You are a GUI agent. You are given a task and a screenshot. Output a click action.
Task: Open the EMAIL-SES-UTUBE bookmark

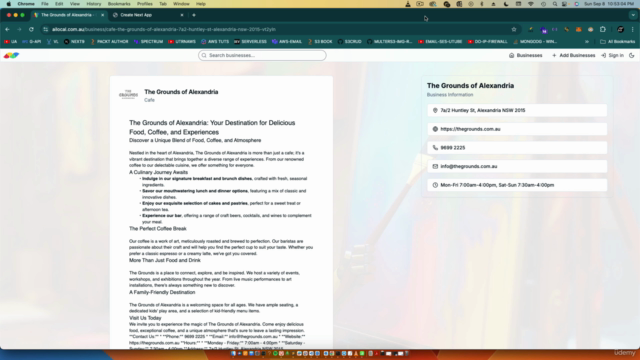click(x=440, y=42)
